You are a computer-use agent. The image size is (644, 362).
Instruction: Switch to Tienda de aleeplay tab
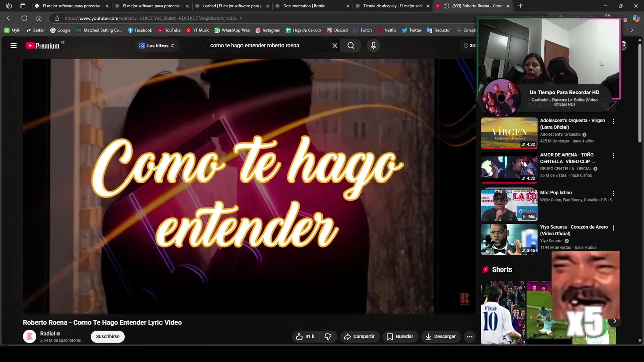click(392, 6)
